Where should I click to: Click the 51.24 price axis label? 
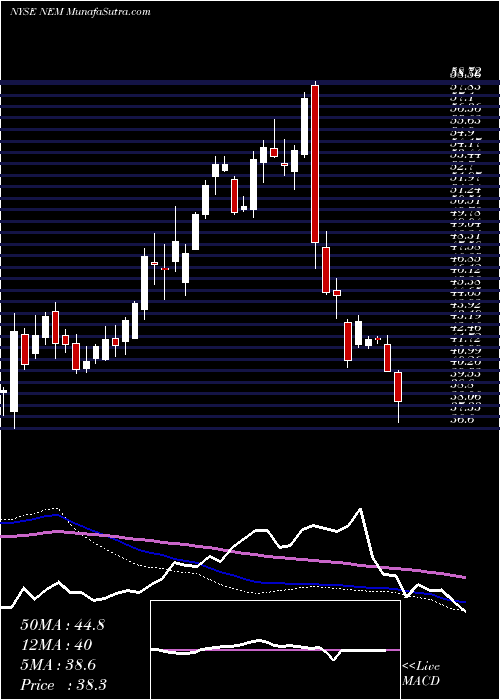pos(465,190)
